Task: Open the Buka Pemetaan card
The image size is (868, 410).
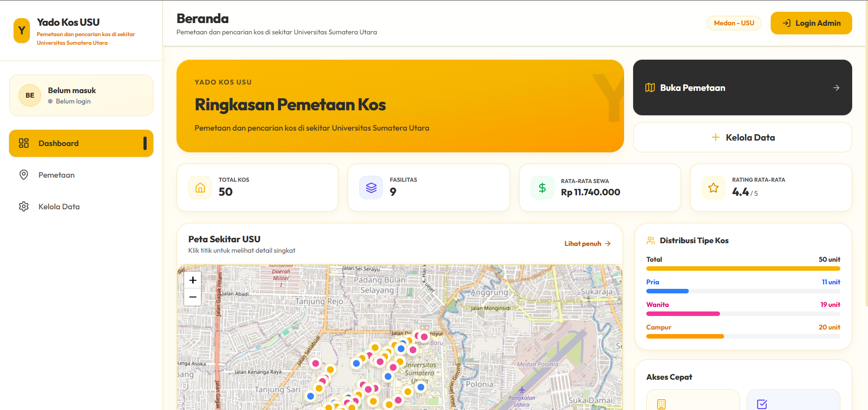Action: coord(742,88)
